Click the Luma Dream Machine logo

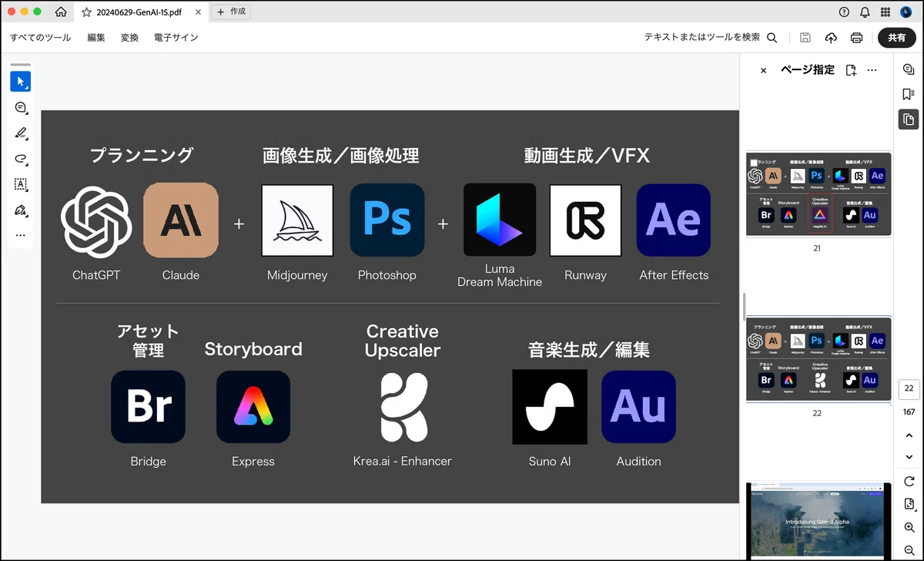click(x=500, y=220)
